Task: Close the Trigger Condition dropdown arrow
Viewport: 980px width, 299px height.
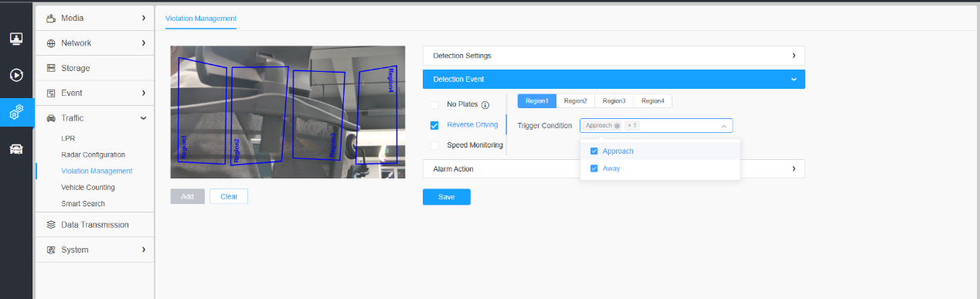Action: click(723, 126)
